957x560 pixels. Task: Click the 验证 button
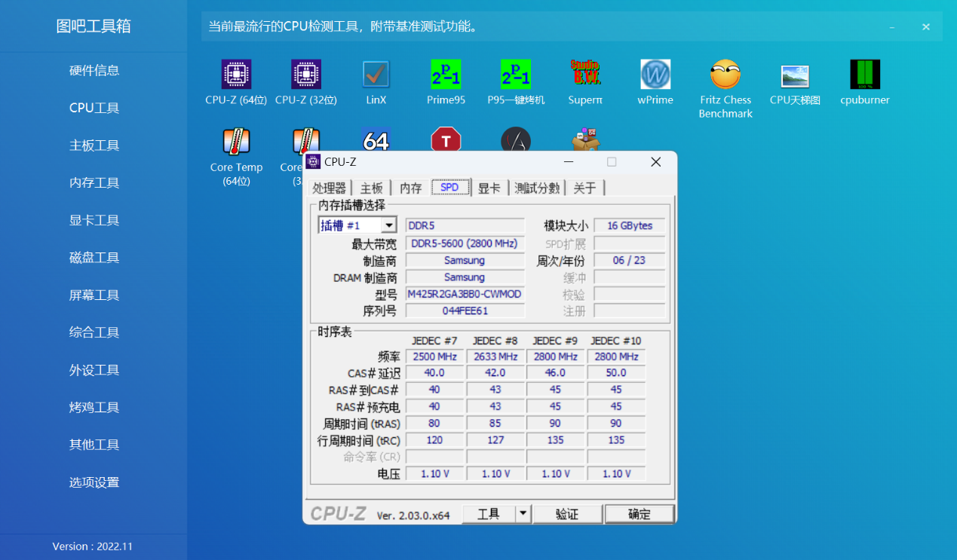pos(567,514)
